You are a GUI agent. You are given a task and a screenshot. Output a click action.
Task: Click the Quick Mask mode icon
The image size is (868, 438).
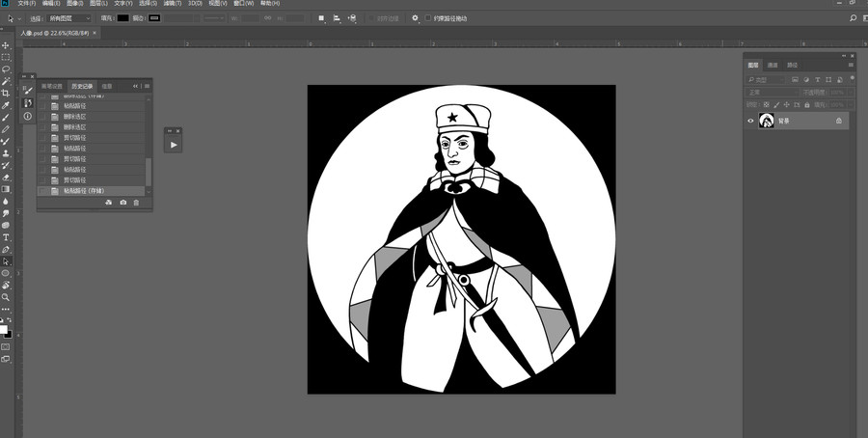[x=6, y=346]
